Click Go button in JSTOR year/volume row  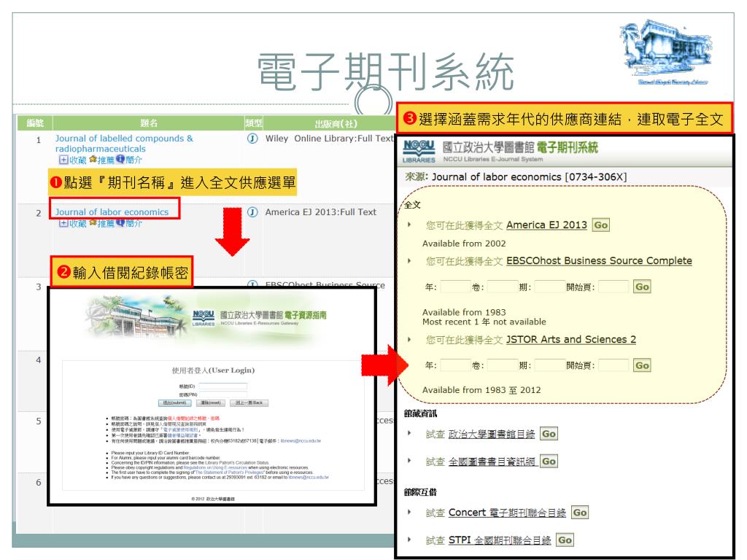pyautogui.click(x=642, y=366)
